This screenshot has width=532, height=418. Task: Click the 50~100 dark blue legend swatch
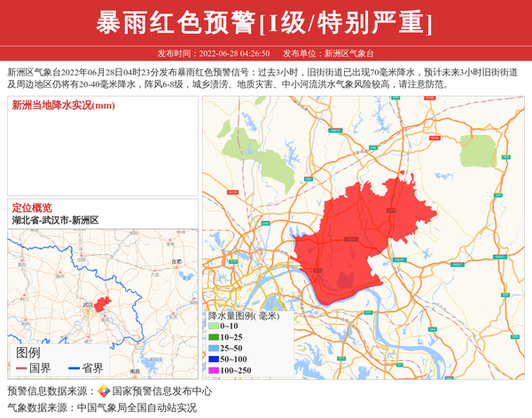point(213,359)
